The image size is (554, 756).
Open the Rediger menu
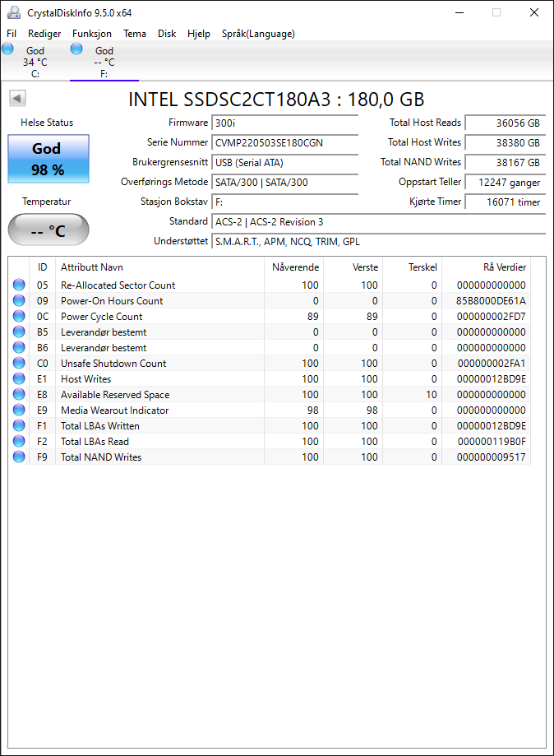point(44,34)
